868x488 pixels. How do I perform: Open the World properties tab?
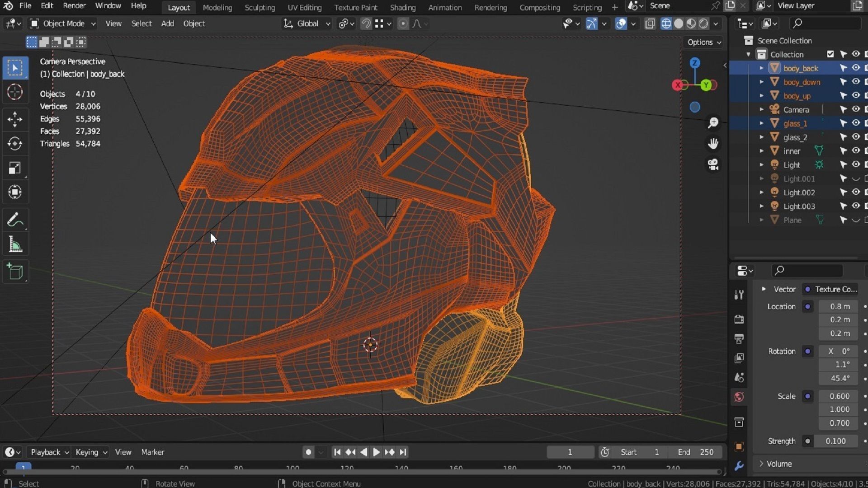739,397
